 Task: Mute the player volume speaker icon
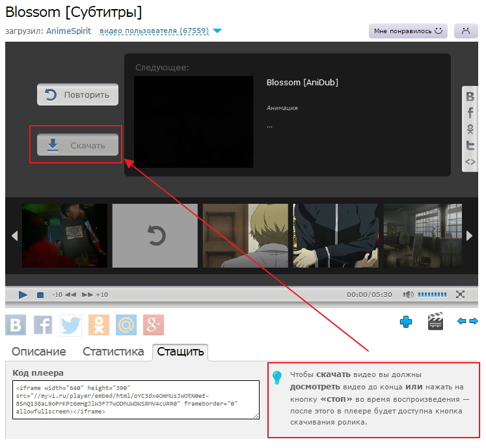coord(408,294)
